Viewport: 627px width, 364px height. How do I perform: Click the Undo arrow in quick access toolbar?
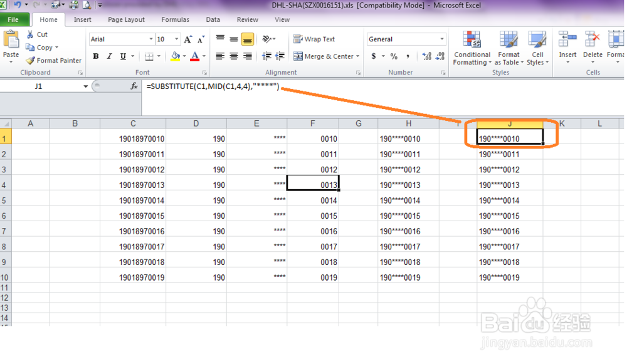click(17, 5)
